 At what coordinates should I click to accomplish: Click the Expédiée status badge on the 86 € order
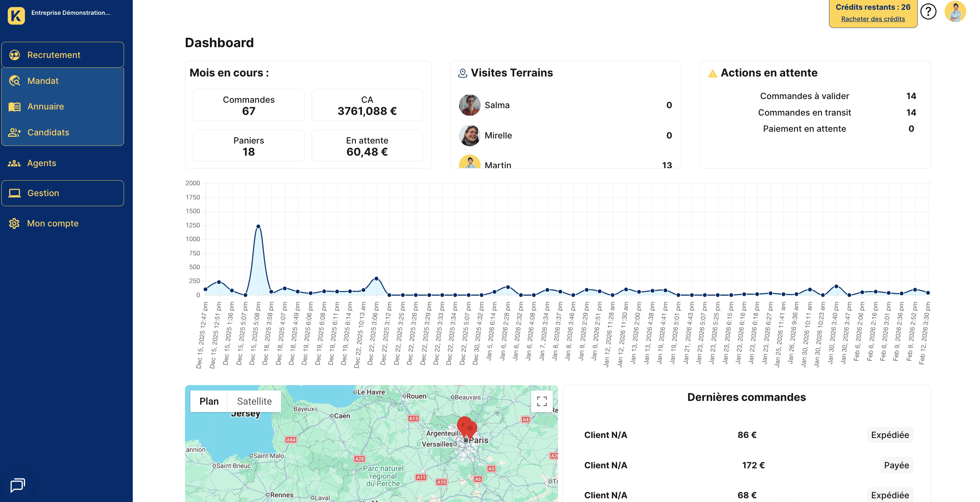890,435
